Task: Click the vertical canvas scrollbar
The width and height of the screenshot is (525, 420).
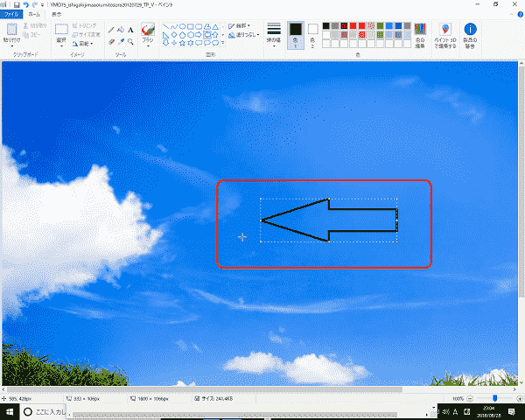Action: (x=521, y=181)
